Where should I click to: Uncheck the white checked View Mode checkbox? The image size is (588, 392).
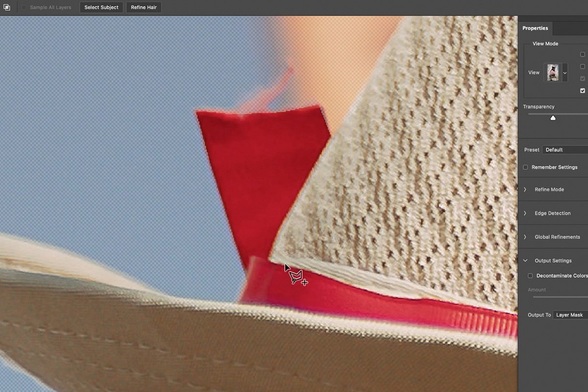(583, 91)
